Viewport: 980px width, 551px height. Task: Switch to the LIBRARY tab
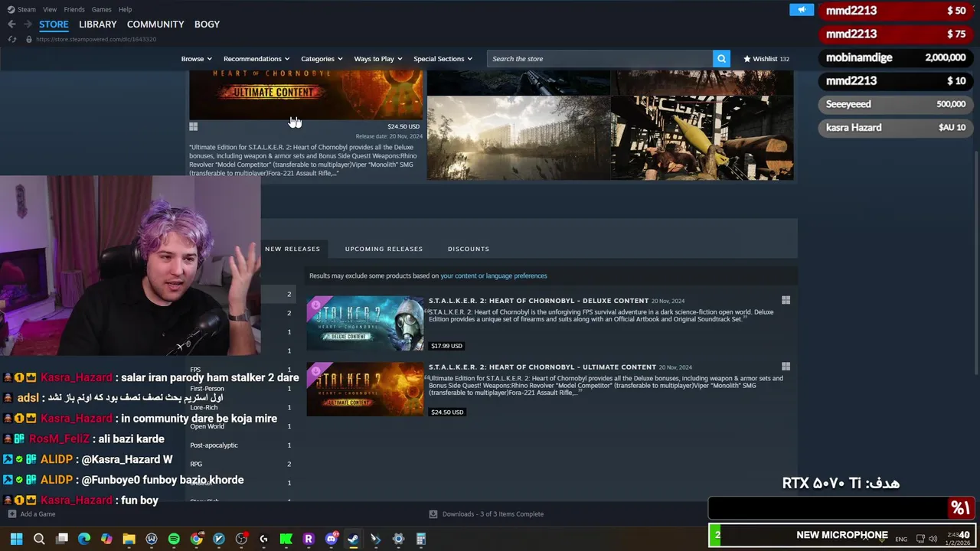click(x=98, y=24)
